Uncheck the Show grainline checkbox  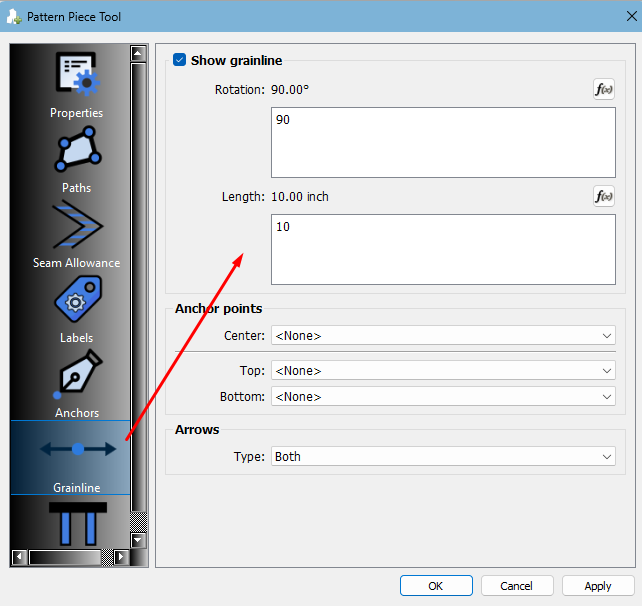(x=180, y=60)
